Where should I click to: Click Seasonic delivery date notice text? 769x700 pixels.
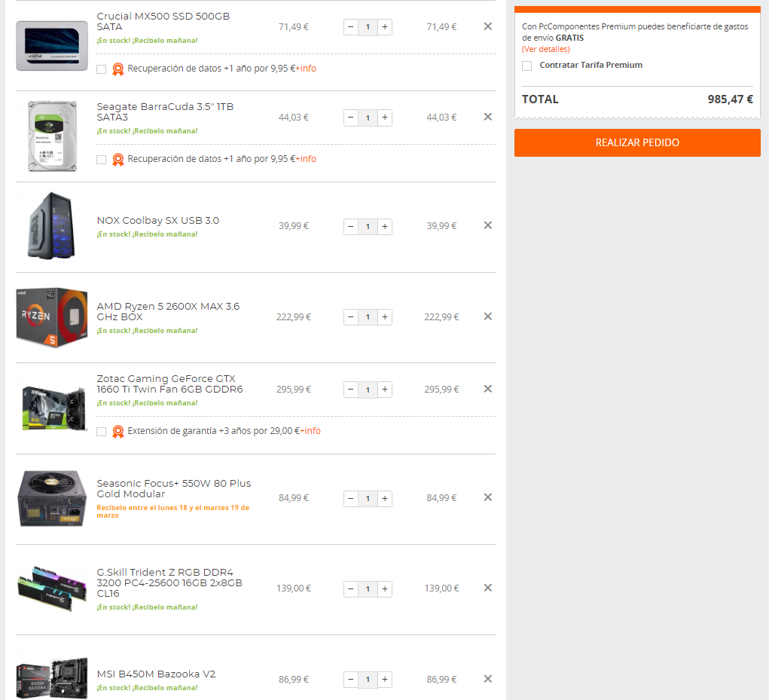173,511
